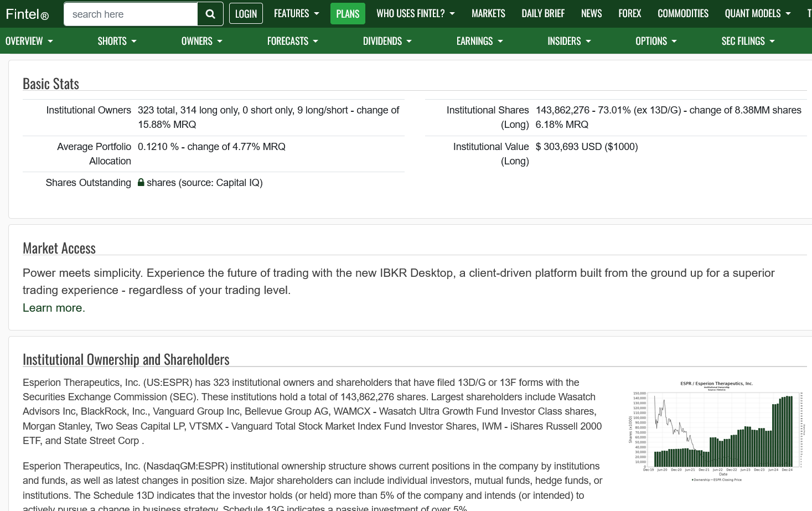Select the 0.1210 % average allocation value
The width and height of the screenshot is (812, 511).
158,147
